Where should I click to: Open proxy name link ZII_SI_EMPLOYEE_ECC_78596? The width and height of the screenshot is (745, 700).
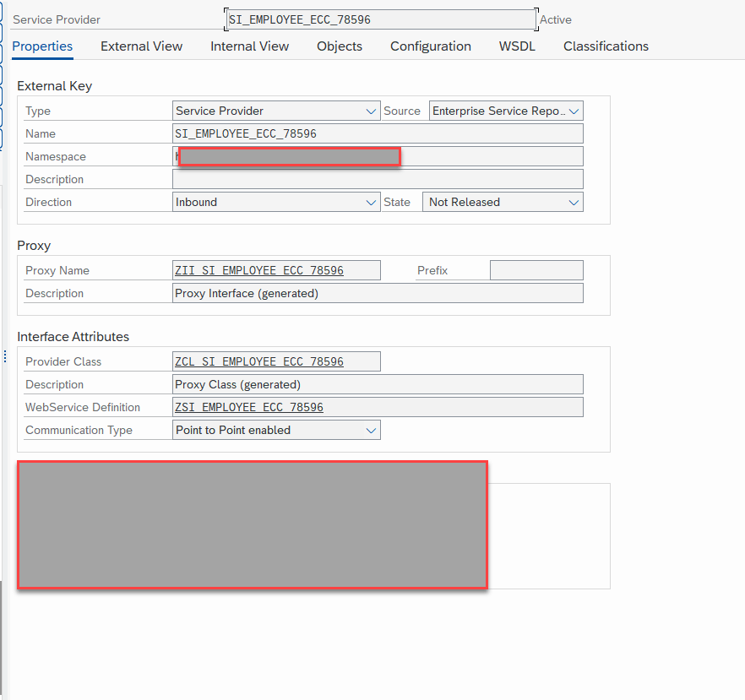point(258,271)
